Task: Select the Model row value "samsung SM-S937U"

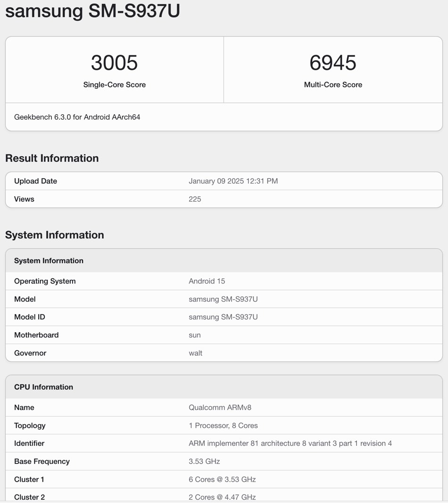Action: coord(223,299)
